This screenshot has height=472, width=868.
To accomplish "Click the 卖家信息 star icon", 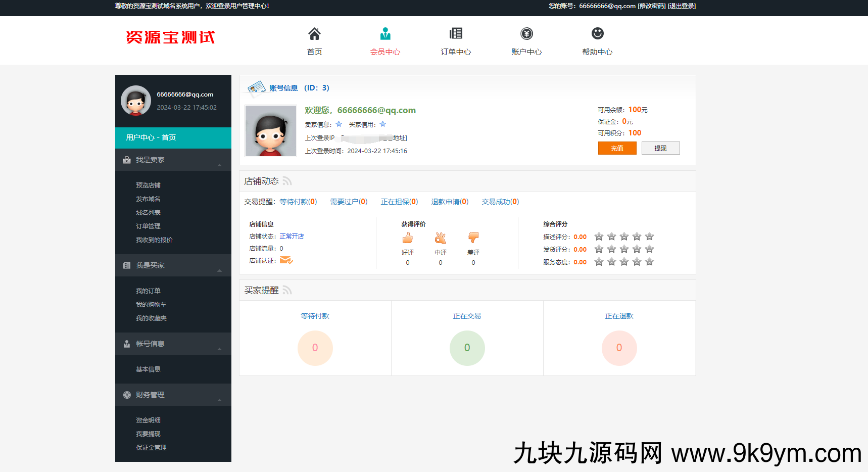I will point(339,124).
